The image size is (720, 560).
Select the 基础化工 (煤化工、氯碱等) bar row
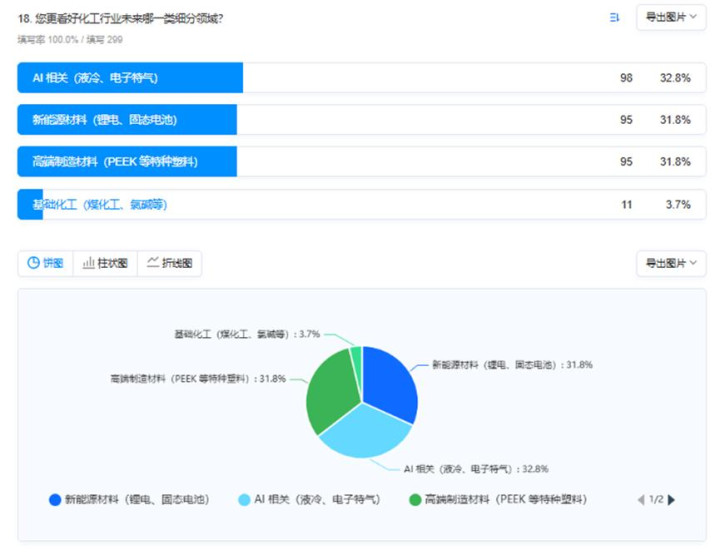point(361,204)
